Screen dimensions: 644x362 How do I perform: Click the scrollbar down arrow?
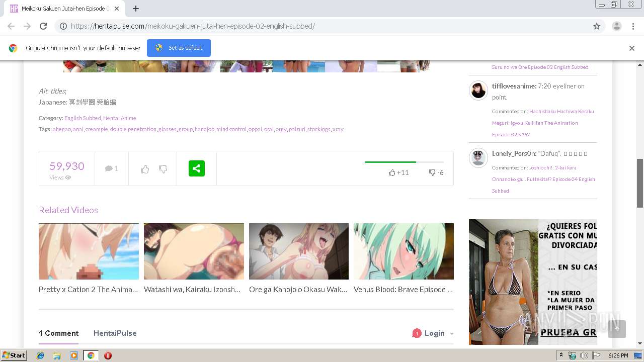coord(640,343)
